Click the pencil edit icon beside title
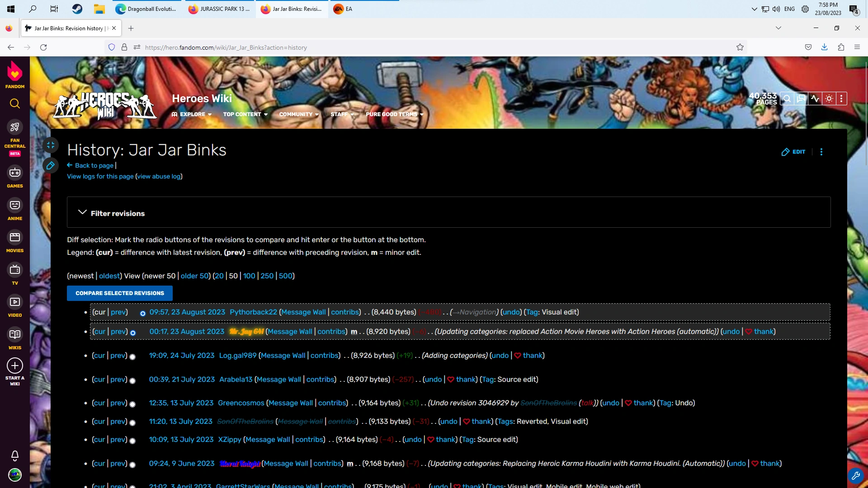 51,165
